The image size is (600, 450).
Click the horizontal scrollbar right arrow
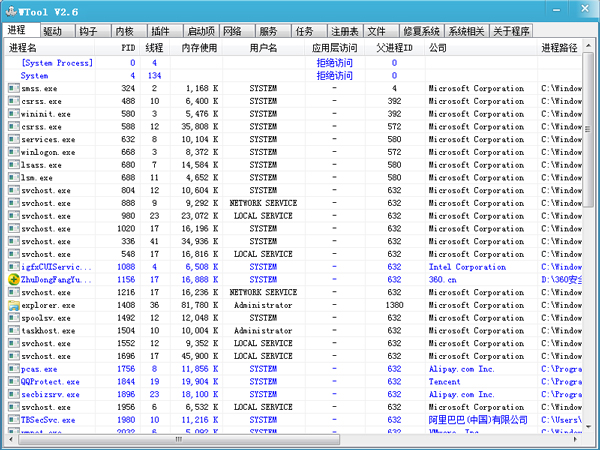click(576, 439)
